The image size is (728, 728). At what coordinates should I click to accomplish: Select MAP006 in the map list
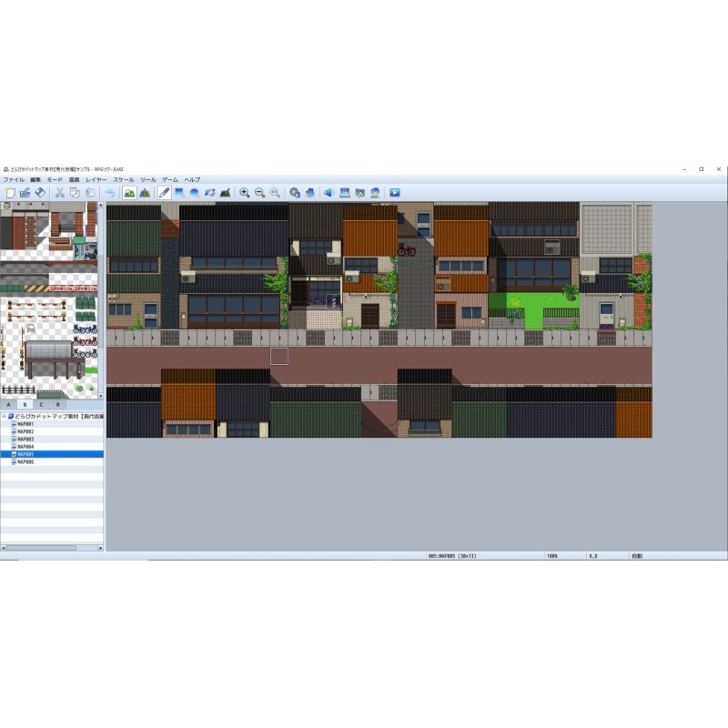[25, 462]
